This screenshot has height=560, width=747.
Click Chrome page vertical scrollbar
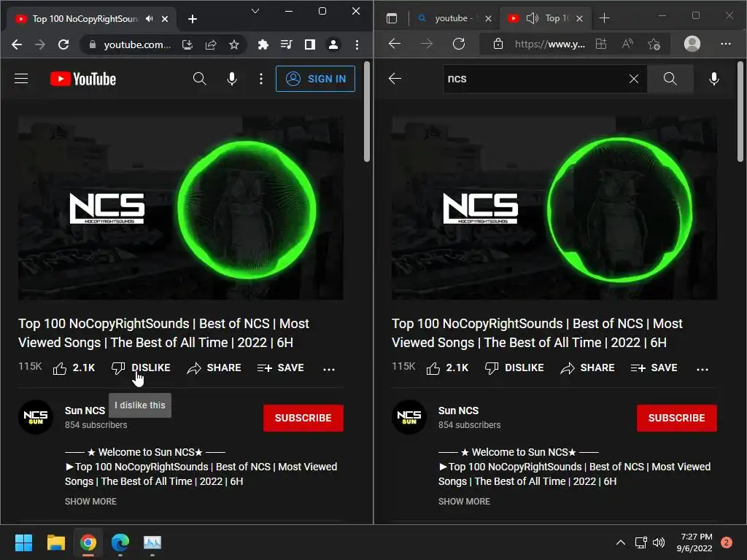[367, 112]
